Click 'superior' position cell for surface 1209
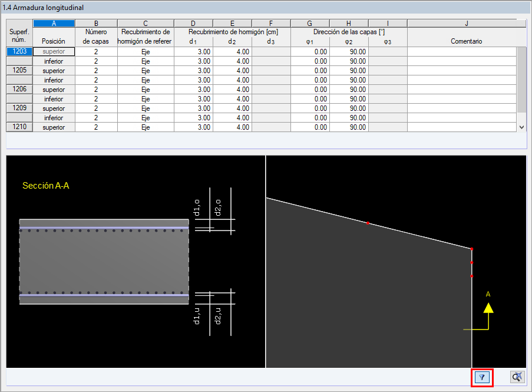The image size is (532, 392). 54,108
